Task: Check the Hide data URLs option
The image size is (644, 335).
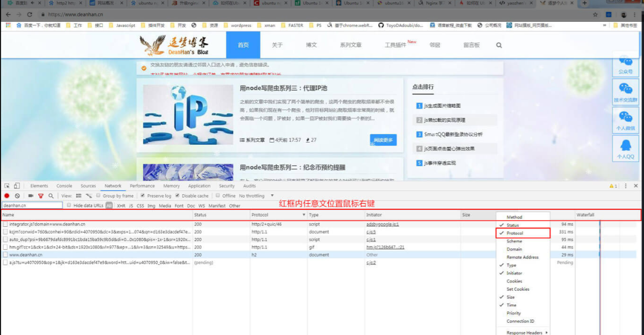Action: tap(69, 205)
